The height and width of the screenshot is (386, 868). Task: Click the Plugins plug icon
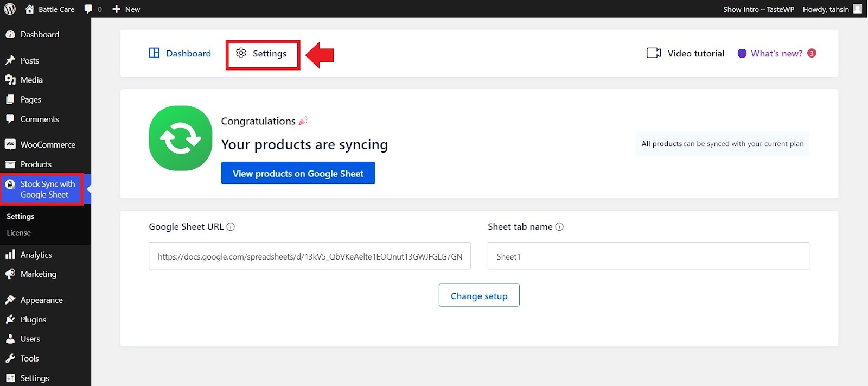[x=10, y=319]
